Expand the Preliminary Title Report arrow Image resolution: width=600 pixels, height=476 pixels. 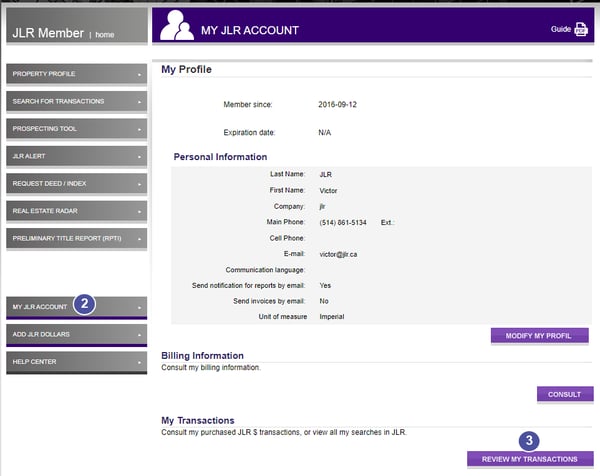pyautogui.click(x=139, y=239)
